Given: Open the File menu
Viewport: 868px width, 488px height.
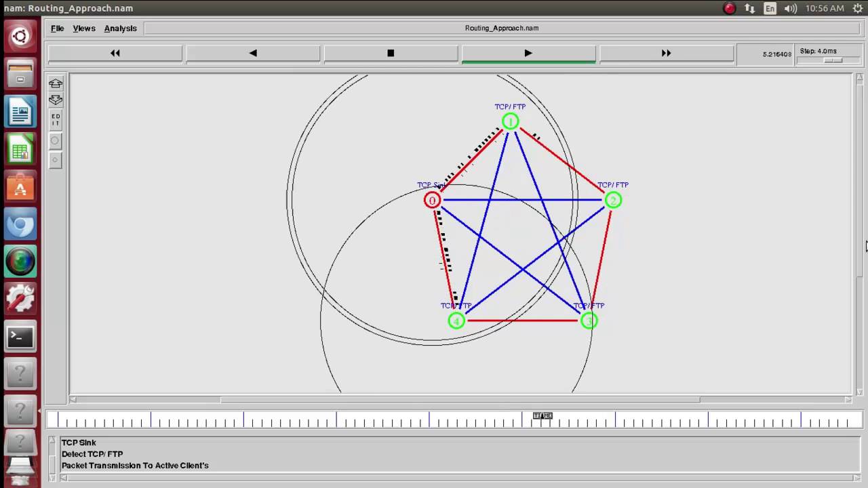Looking at the screenshot, I should click(57, 28).
